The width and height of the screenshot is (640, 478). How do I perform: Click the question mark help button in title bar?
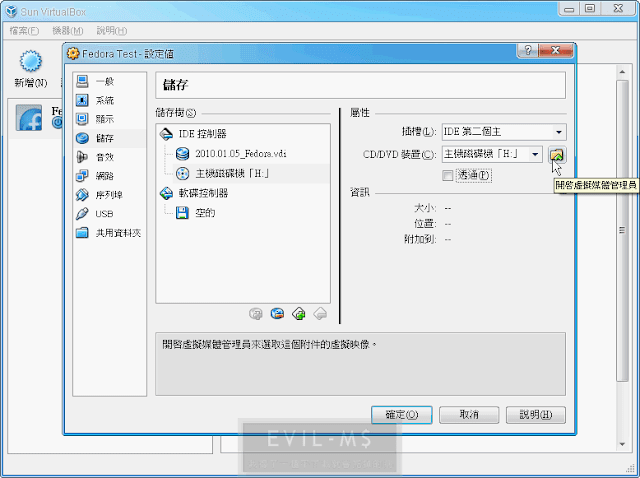pyautogui.click(x=528, y=51)
